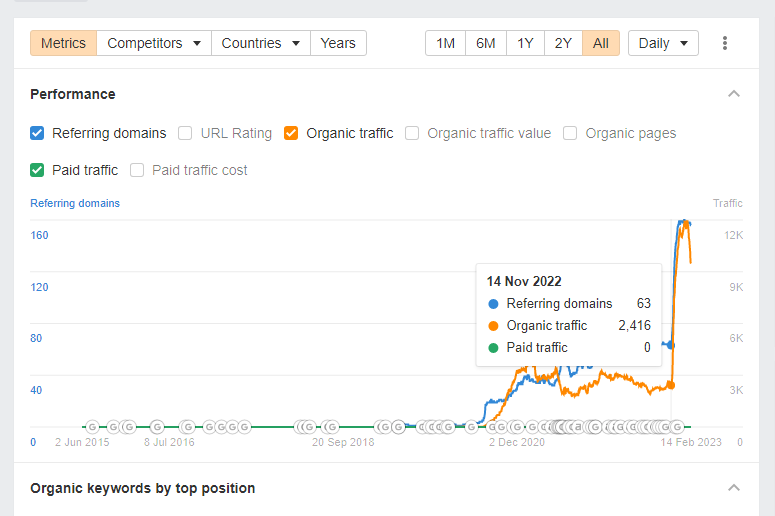
Task: Enable the Paid traffic cost checkbox
Action: pyautogui.click(x=137, y=170)
